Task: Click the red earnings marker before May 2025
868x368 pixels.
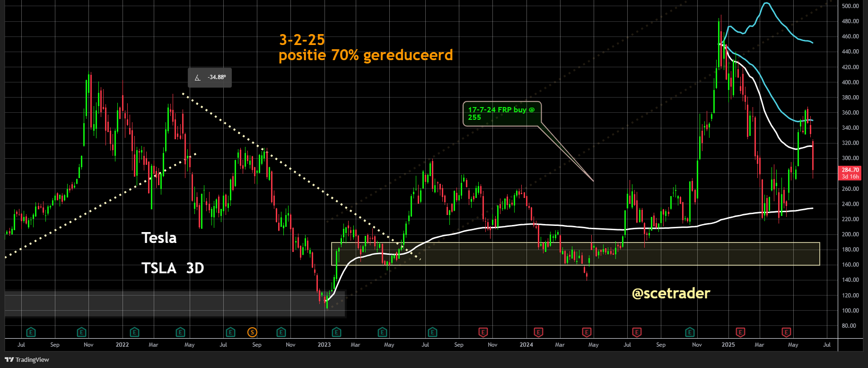Action: tap(786, 332)
